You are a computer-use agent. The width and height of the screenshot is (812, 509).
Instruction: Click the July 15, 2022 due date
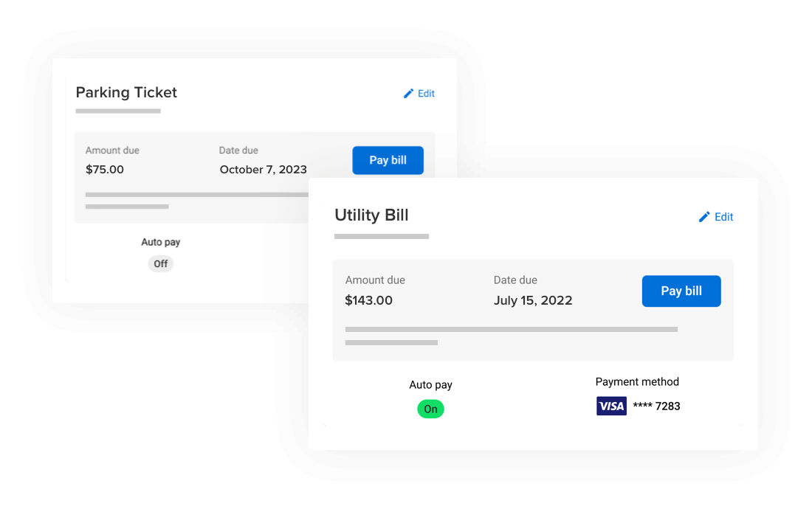click(533, 300)
